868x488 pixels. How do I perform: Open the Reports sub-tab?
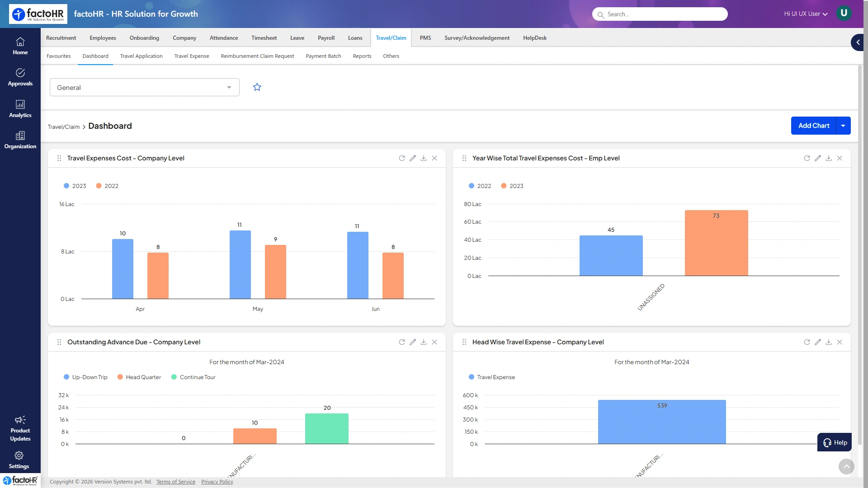(362, 56)
